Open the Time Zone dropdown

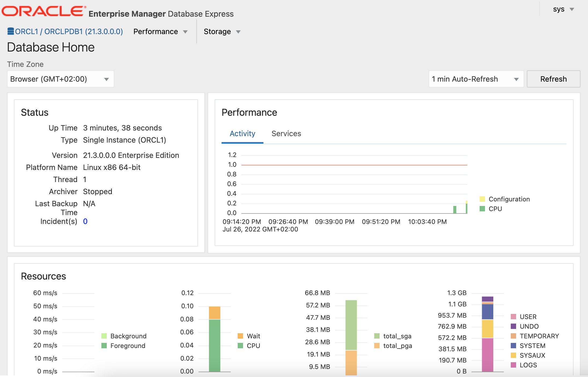pyautogui.click(x=60, y=79)
